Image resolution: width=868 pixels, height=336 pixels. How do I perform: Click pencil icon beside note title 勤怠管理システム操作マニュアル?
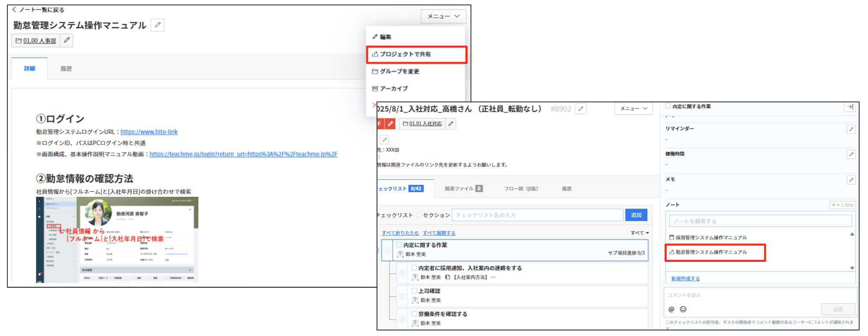tap(158, 25)
